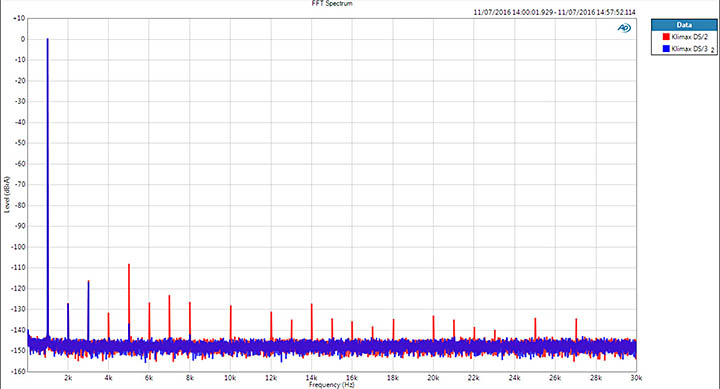Click the Frequency (Hz) horizontal axis label

point(332,385)
